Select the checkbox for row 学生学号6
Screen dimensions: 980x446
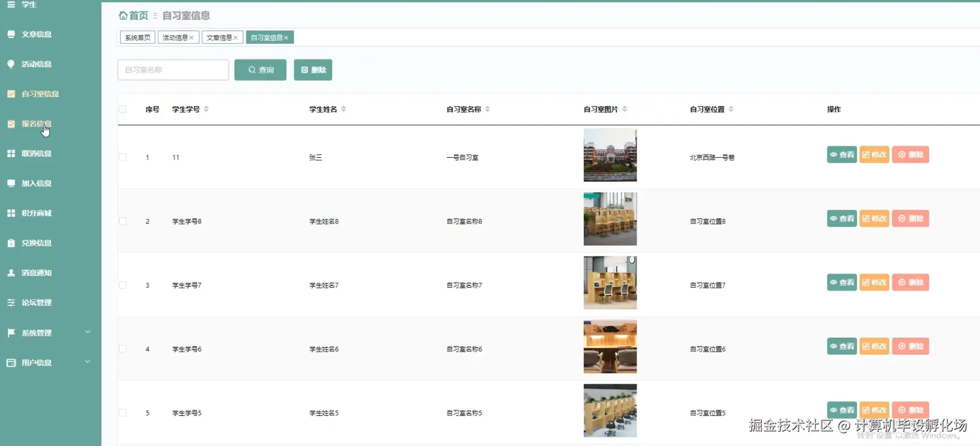click(x=123, y=349)
